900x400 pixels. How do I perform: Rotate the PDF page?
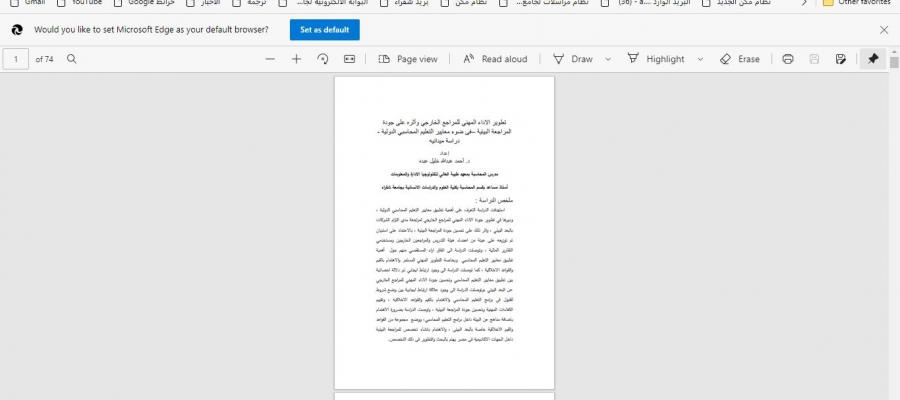[323, 59]
